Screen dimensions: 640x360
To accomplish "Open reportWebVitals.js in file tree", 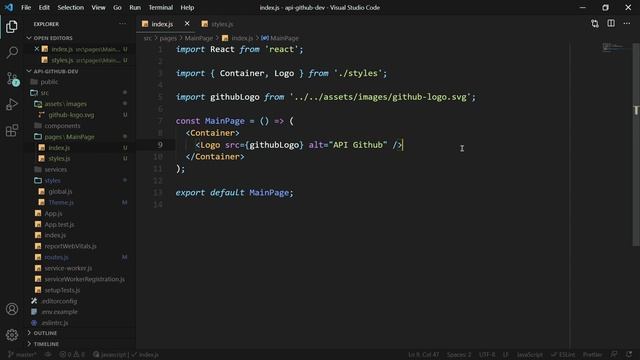I will click(70, 246).
